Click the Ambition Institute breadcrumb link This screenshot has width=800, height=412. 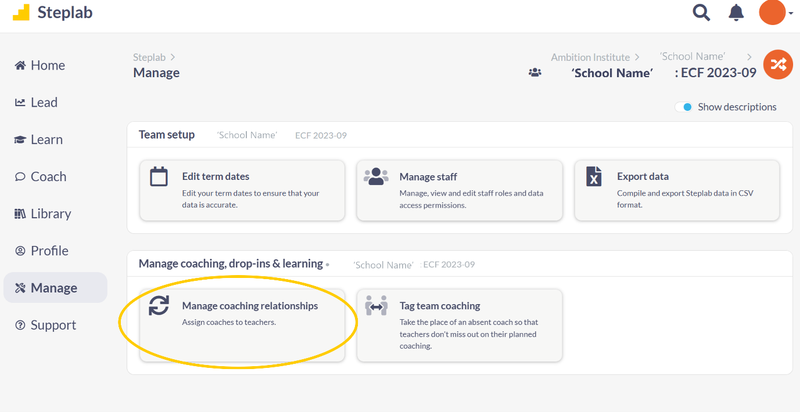(590, 58)
